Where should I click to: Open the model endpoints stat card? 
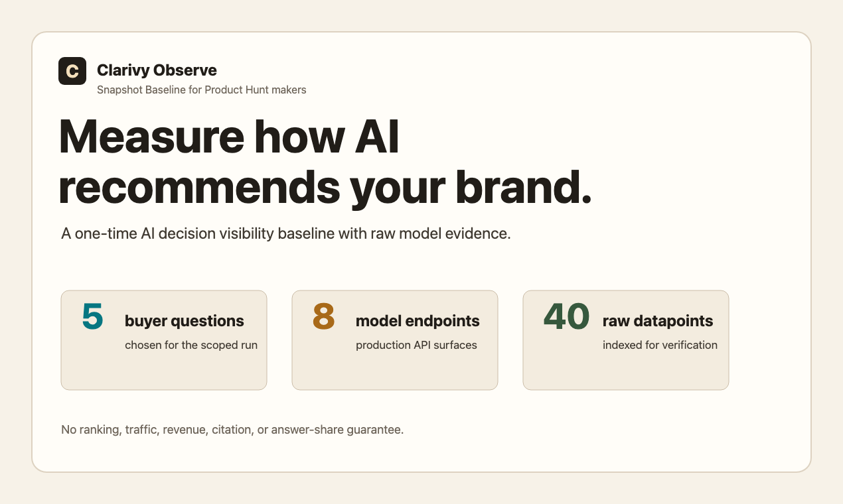(395, 340)
